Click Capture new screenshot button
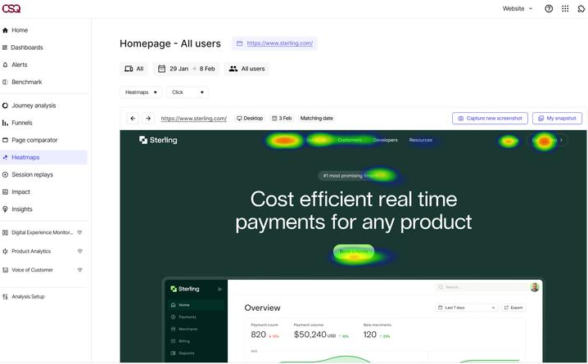Image resolution: width=588 pixels, height=364 pixels. click(490, 119)
